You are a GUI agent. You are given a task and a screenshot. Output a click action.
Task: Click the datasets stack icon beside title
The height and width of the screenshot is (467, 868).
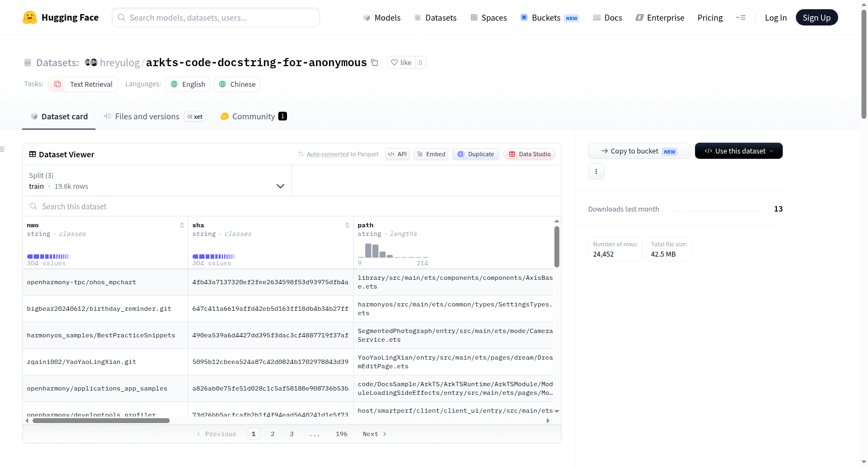(x=28, y=62)
